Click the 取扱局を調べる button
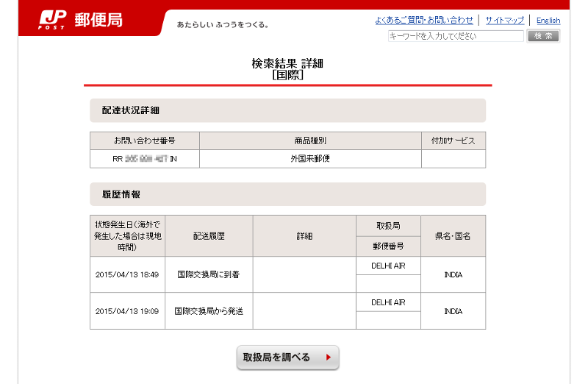The image size is (588, 384). click(287, 358)
